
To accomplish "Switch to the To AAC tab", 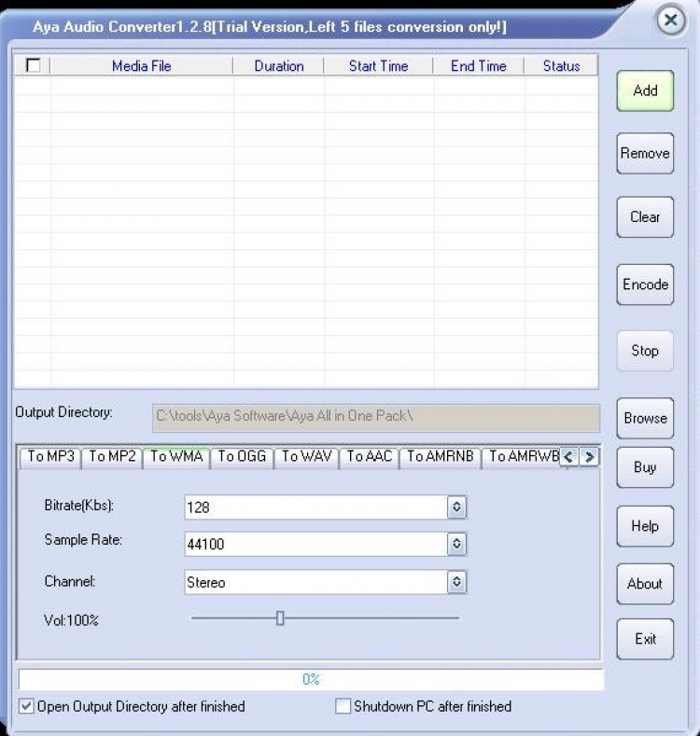I will point(370,457).
